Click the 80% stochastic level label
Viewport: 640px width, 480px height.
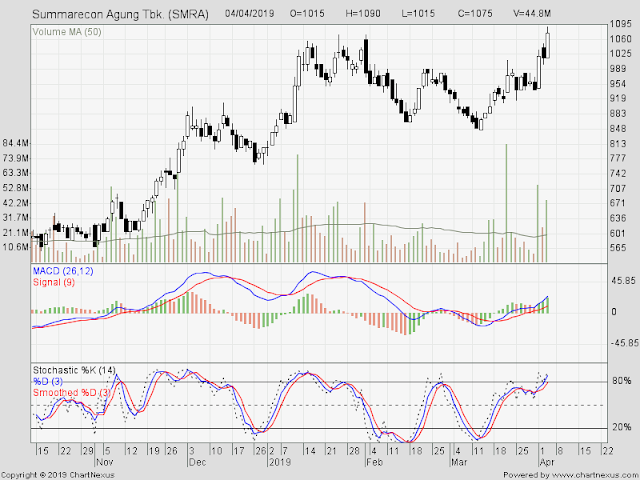point(622,381)
